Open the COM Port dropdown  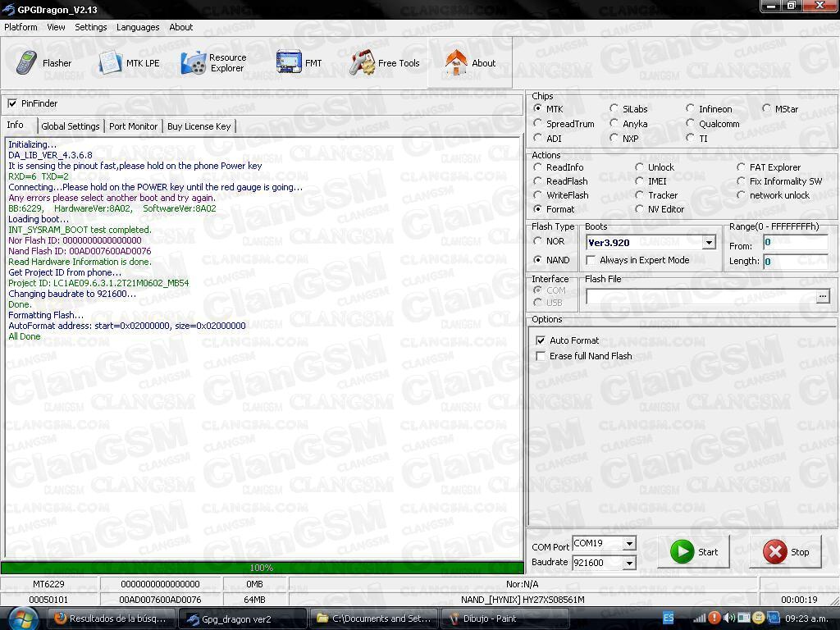click(x=629, y=543)
